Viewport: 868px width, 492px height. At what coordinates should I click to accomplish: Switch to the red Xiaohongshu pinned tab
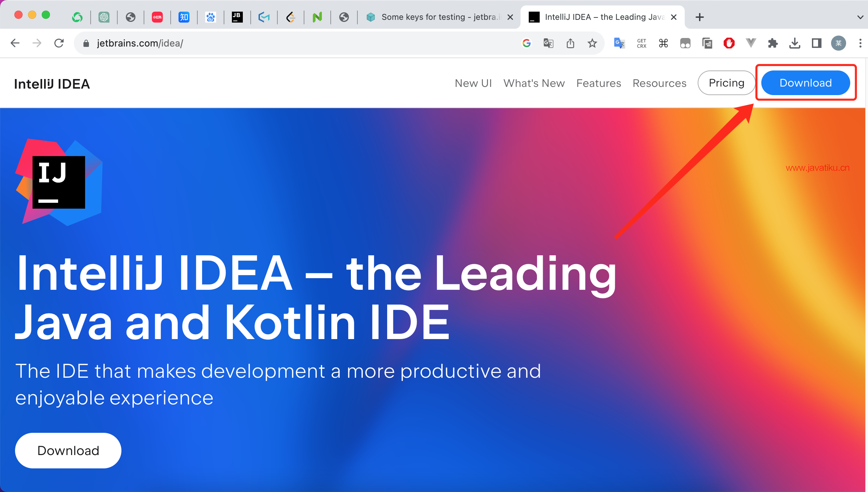157,17
